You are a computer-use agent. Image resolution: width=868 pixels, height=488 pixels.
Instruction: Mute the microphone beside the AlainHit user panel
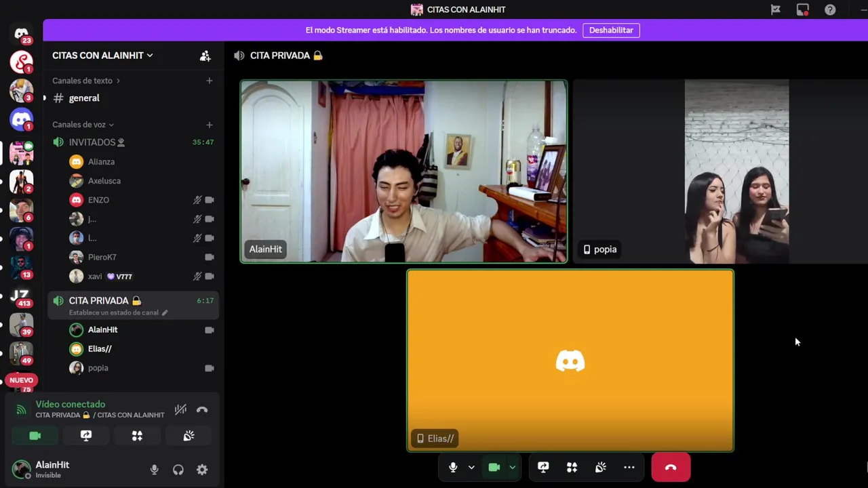(x=154, y=470)
